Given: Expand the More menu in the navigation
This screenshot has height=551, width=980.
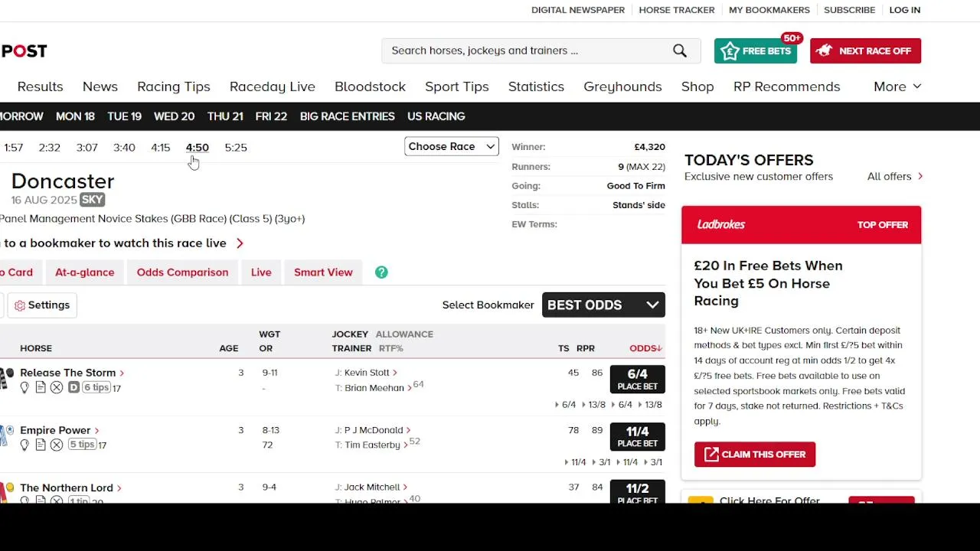Looking at the screenshot, I should click(897, 86).
